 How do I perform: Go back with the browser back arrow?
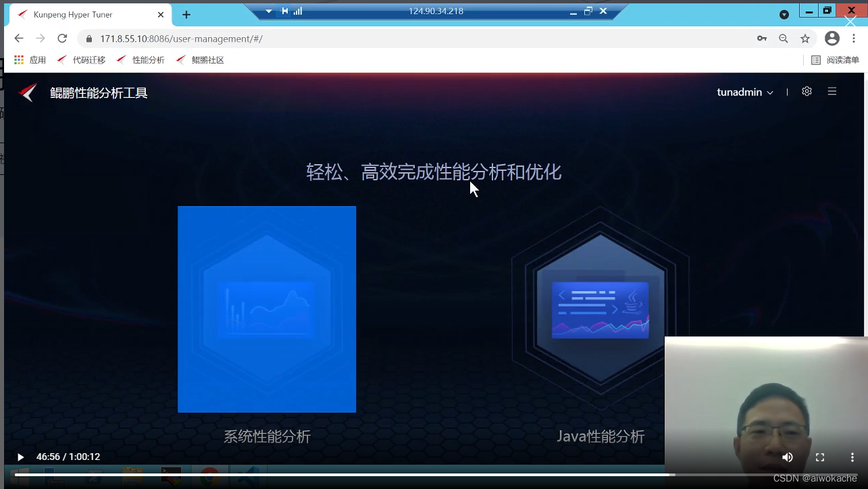coord(19,38)
